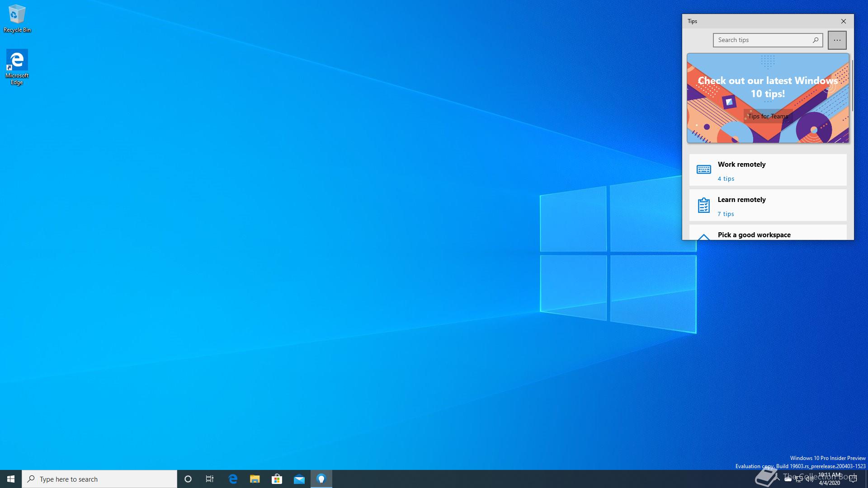Image resolution: width=868 pixels, height=488 pixels.
Task: Click the Show desktop sliver on the taskbar
Action: coord(867,479)
